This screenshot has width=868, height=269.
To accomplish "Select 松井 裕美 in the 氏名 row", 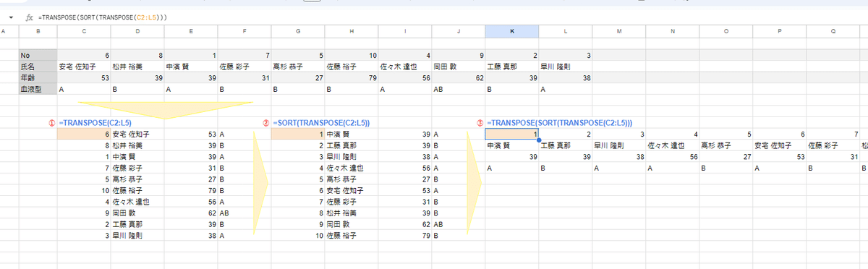I will 137,66.
